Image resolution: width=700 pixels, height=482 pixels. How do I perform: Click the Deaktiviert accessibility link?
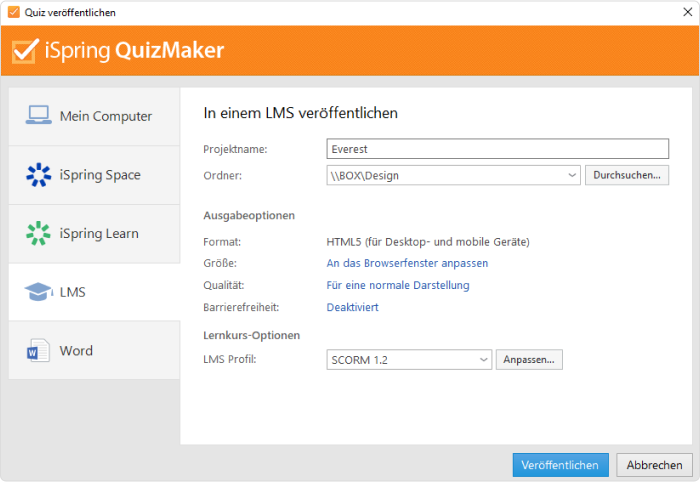(353, 307)
